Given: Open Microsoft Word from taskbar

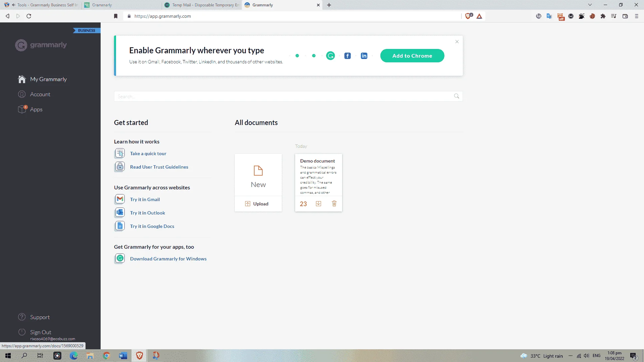Looking at the screenshot, I should coord(123,356).
